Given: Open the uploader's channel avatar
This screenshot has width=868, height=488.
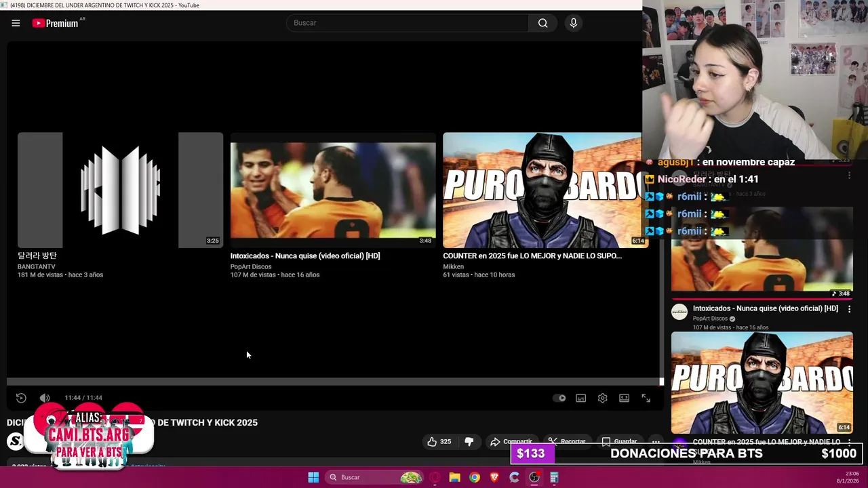Looking at the screenshot, I should click(x=15, y=442).
